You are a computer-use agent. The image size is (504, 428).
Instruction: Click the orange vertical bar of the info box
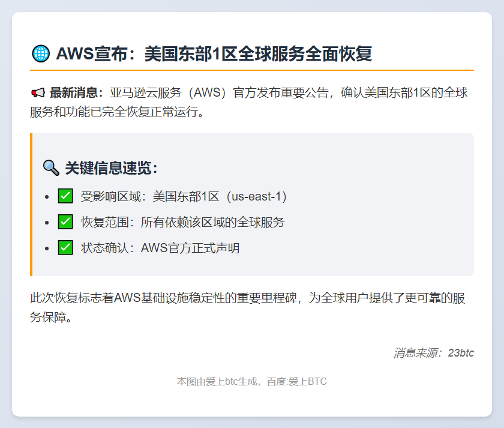(x=31, y=204)
